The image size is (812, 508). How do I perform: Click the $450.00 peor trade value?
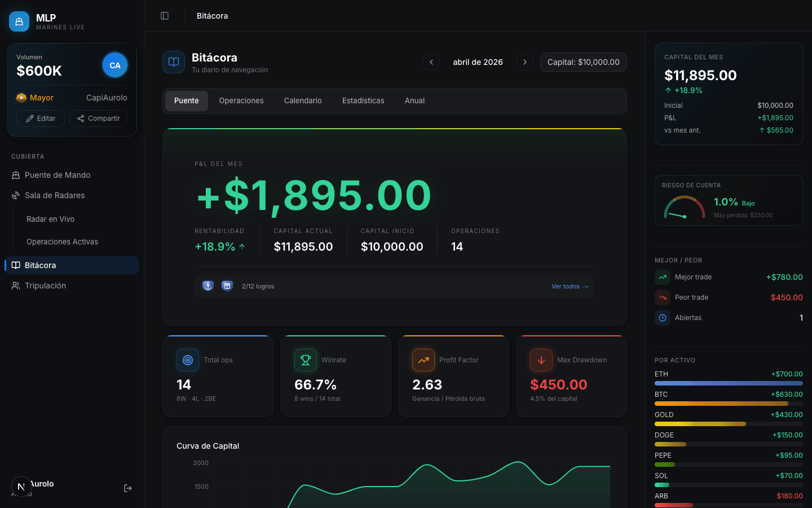(x=787, y=297)
